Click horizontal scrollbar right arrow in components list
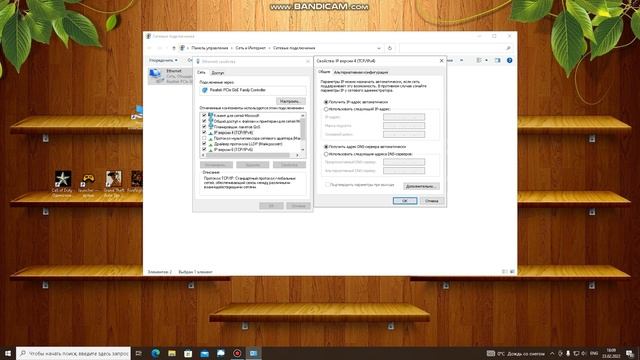Viewport: 640px width, 360px height. tap(298, 156)
